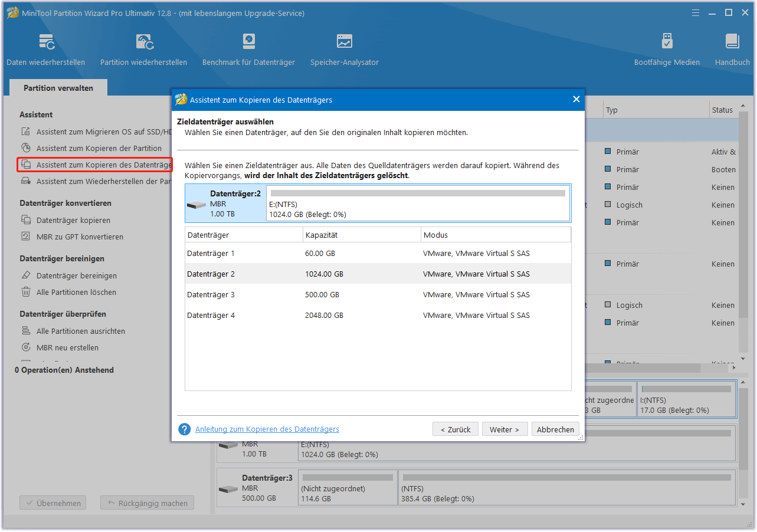Image resolution: width=757 pixels, height=532 pixels.
Task: Close the disk copy wizard dialog
Action: [x=576, y=99]
